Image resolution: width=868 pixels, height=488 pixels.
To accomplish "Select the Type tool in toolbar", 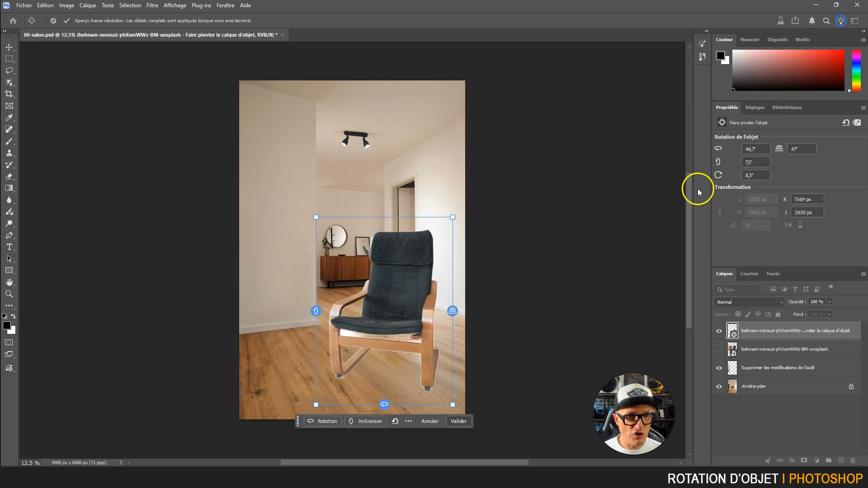I will 9,247.
